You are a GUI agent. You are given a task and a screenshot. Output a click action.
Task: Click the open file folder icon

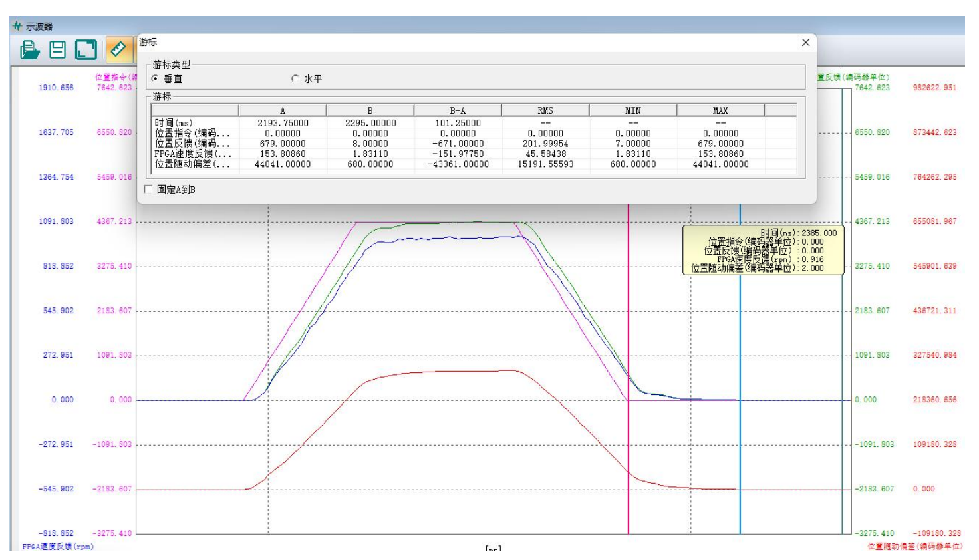click(30, 50)
